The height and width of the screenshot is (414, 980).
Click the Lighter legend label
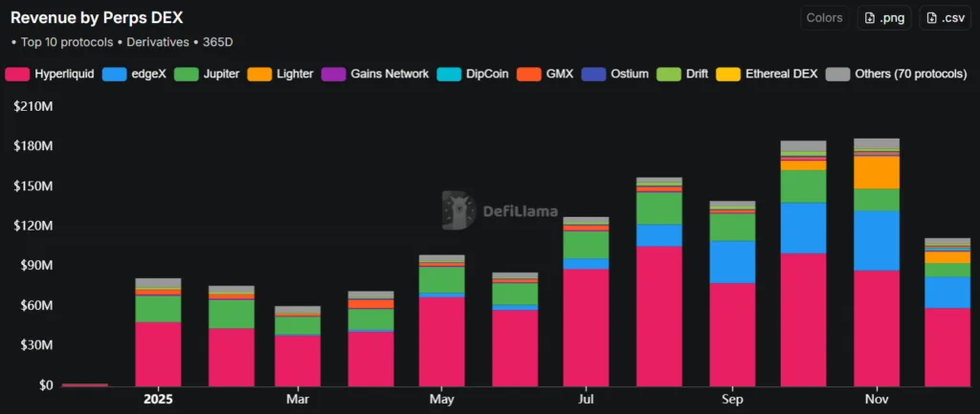[295, 75]
